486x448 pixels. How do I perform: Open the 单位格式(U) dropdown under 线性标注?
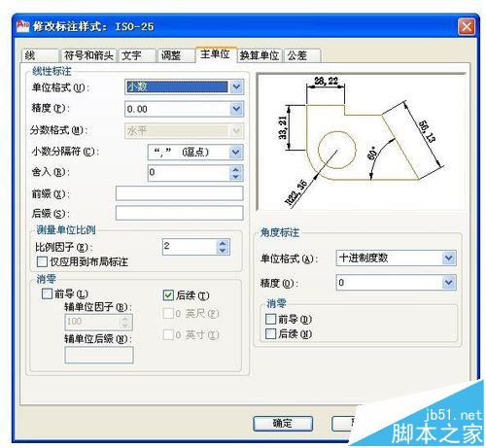pyautogui.click(x=236, y=86)
